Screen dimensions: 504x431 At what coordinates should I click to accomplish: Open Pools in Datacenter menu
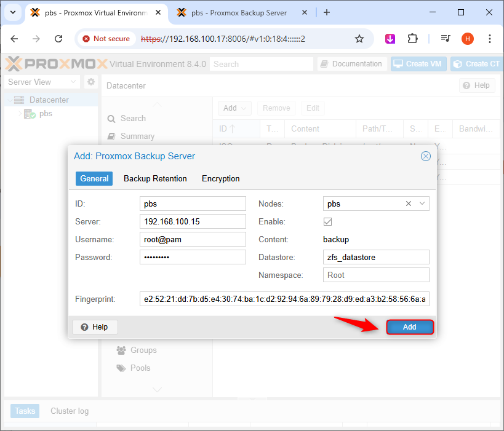click(x=140, y=368)
